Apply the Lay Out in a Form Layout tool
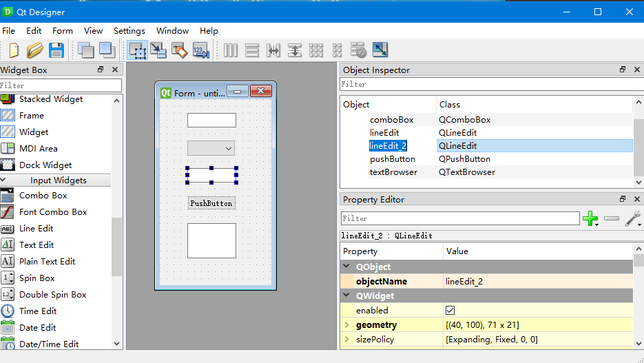 tap(337, 50)
